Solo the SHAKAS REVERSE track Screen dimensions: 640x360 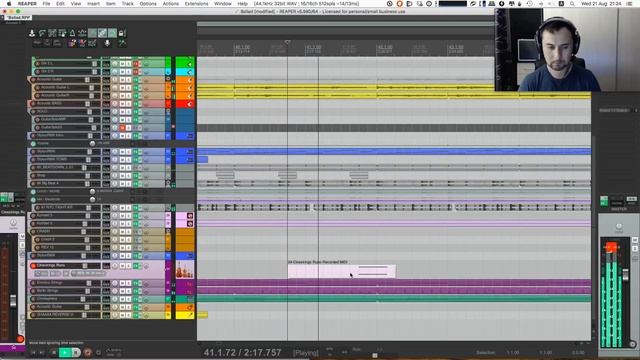[128, 315]
